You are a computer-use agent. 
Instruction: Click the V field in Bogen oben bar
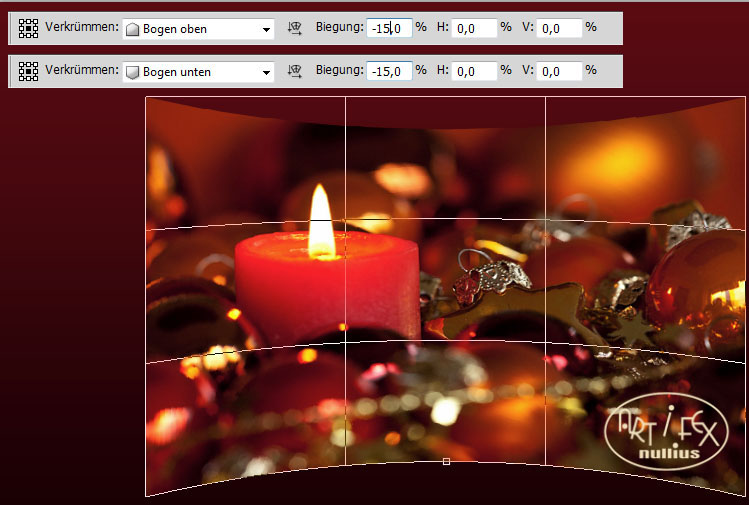559,28
